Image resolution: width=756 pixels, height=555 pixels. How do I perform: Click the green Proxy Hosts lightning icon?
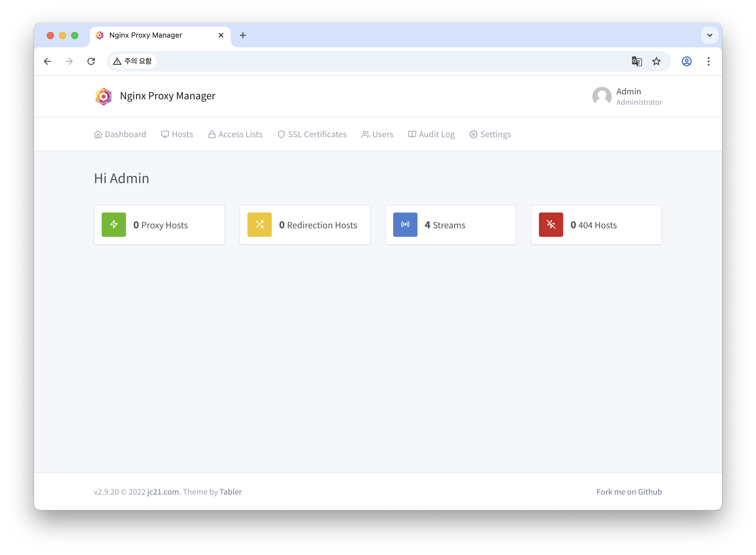point(114,224)
